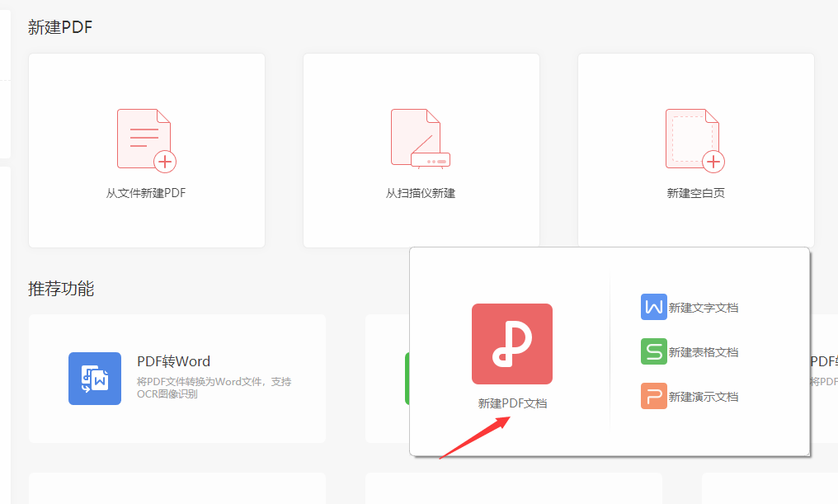Click the 从扫描仪新建 text label

point(421,194)
